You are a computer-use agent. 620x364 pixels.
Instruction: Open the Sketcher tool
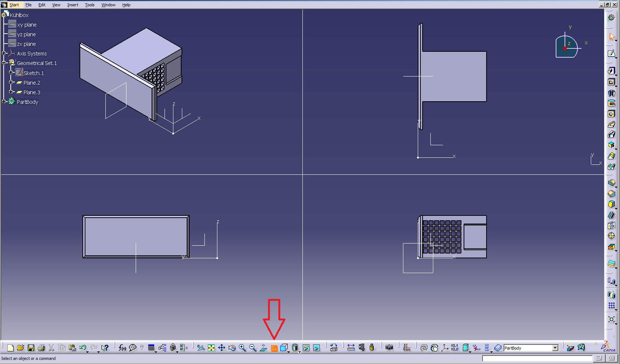(611, 54)
